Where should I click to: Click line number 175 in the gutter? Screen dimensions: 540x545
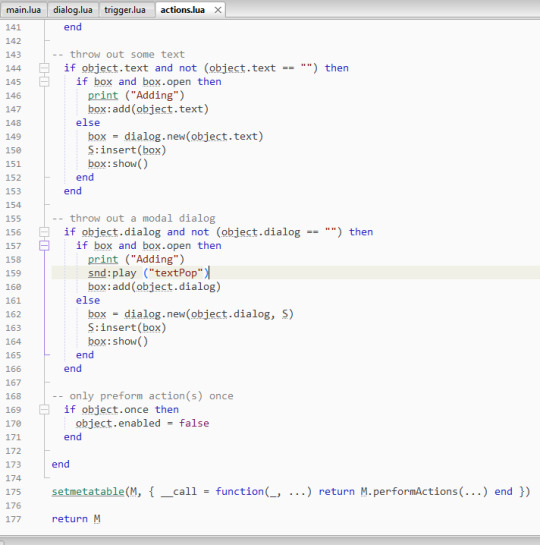point(13,492)
